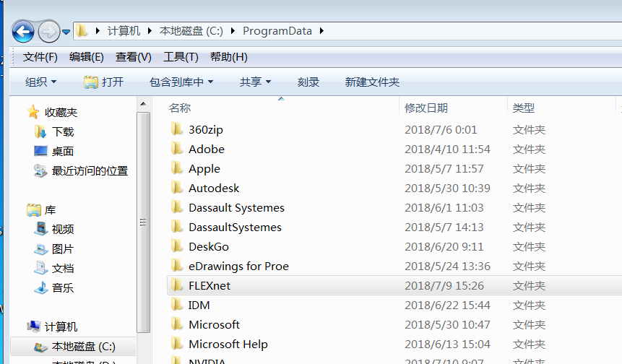Open the 包含到库中 dropdown
Viewport: 622px width, 364px height.
pos(181,82)
